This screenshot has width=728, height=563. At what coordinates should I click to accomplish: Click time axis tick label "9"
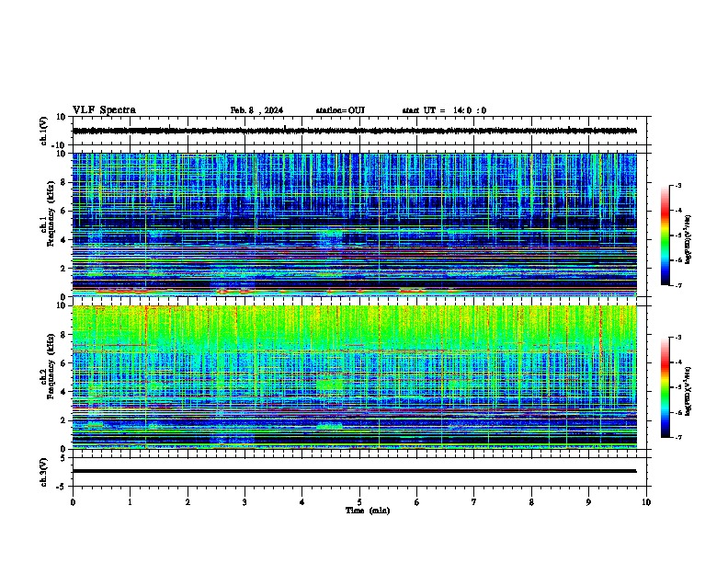588,502
